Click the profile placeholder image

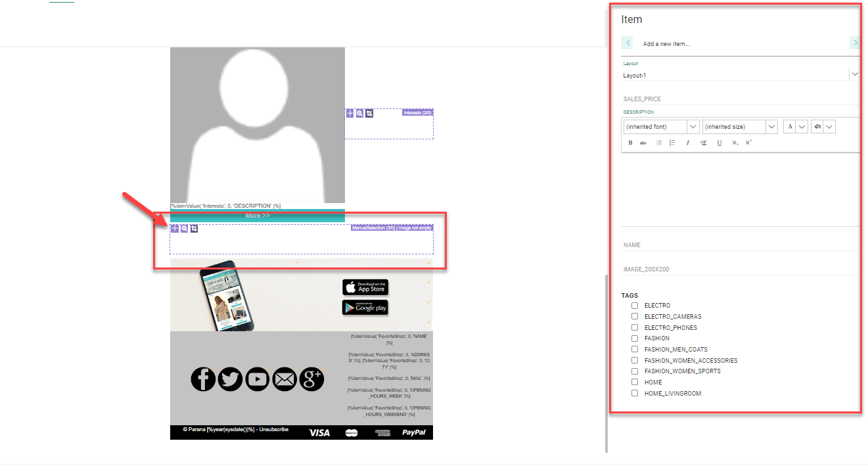pyautogui.click(x=258, y=125)
